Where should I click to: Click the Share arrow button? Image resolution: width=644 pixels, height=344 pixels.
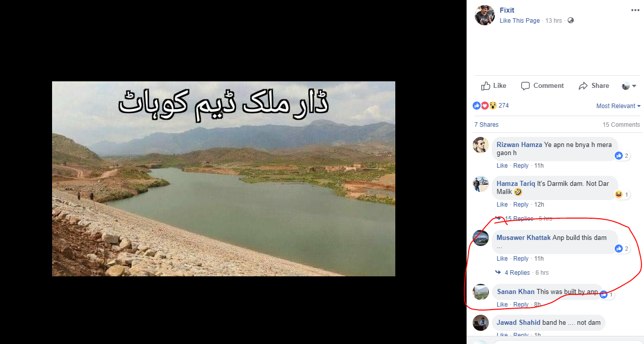[x=594, y=86]
